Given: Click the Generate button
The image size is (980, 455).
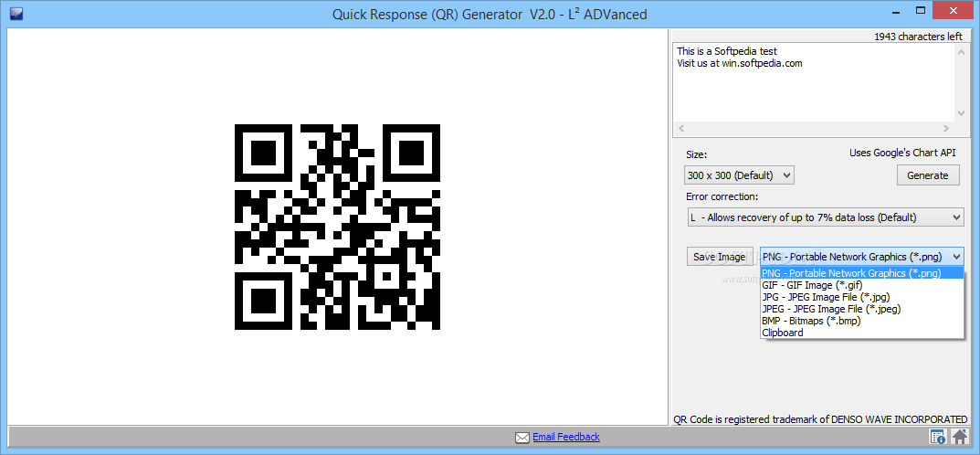Looking at the screenshot, I should pyautogui.click(x=928, y=175).
